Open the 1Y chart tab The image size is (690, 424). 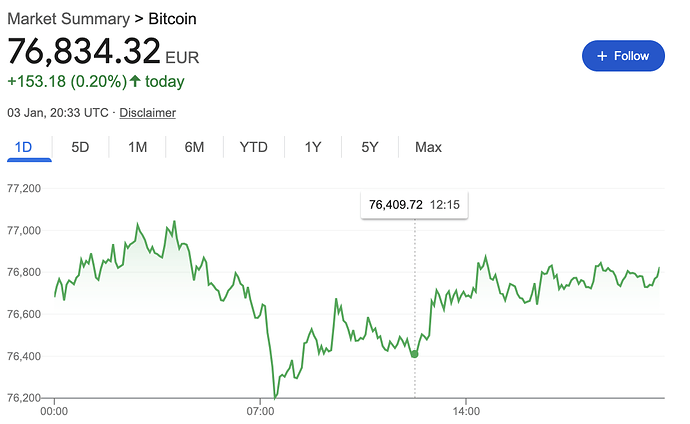coord(313,147)
